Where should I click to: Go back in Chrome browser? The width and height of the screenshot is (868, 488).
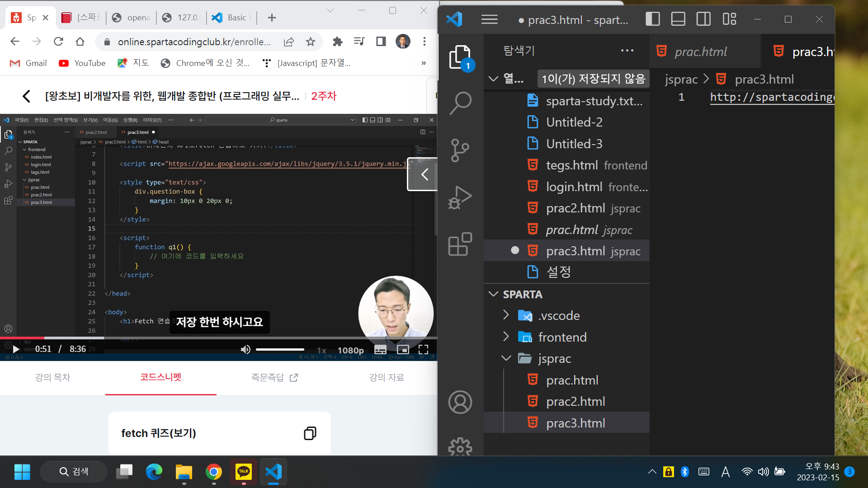[15, 42]
